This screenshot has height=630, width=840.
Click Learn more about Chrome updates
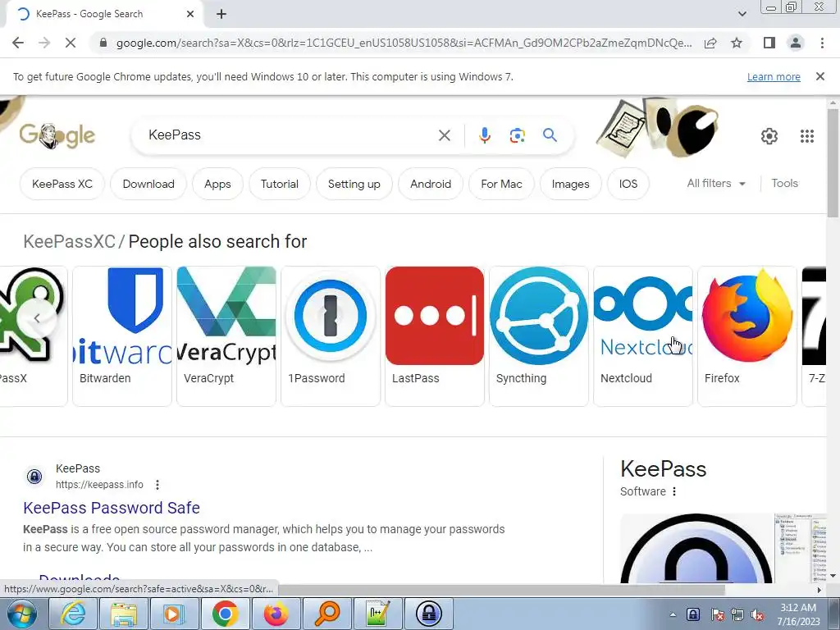(x=774, y=76)
